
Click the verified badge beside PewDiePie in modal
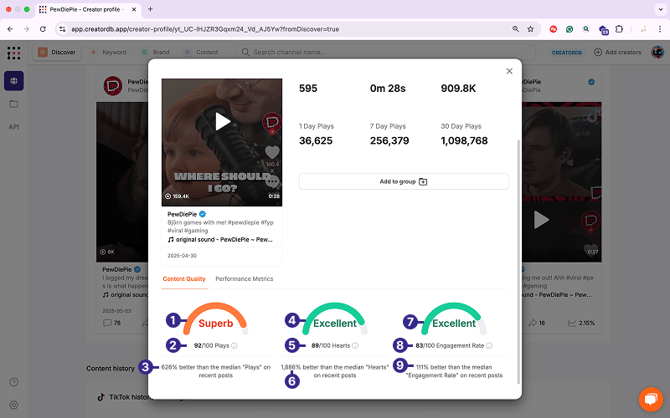203,214
